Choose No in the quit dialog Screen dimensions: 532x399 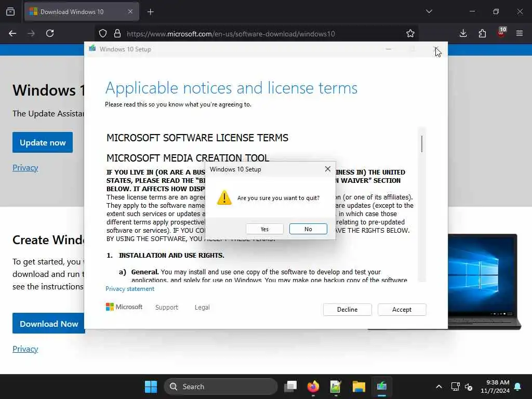coord(308,229)
